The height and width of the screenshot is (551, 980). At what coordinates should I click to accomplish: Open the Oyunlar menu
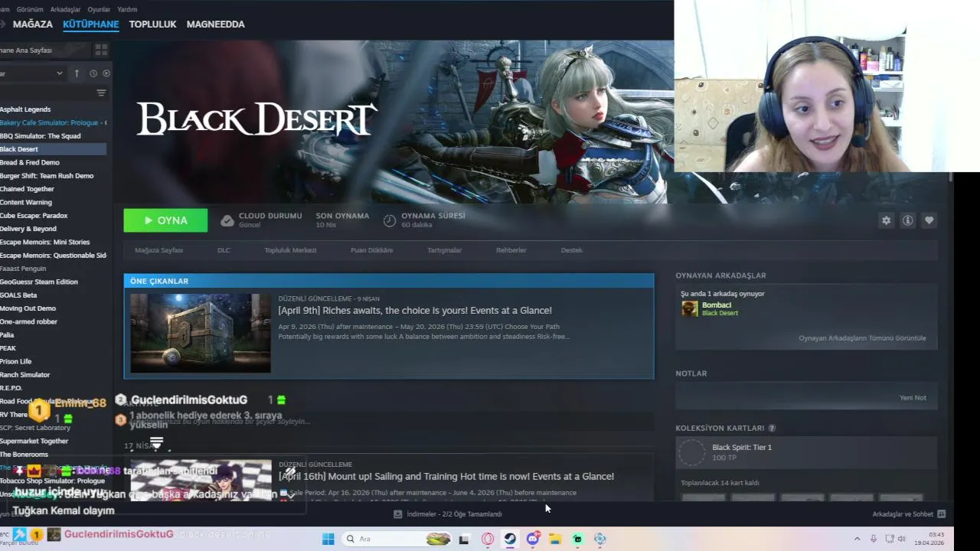99,9
